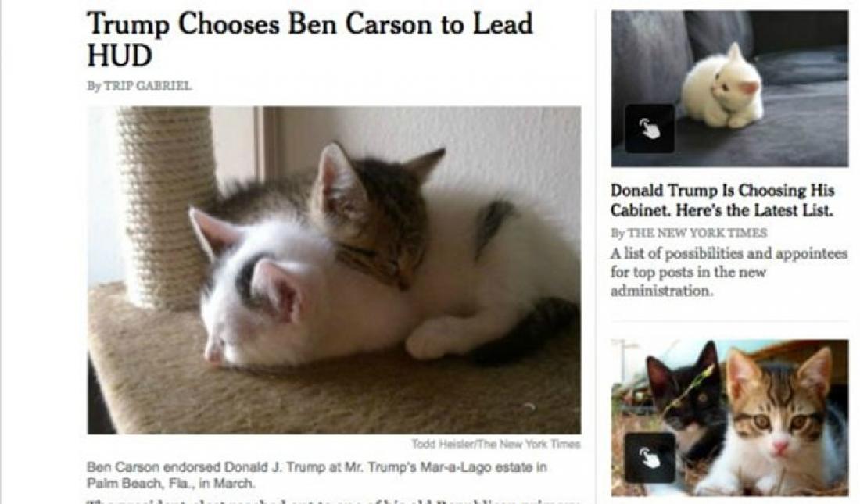
Task: Click the cut-off article text below caption
Action: tap(334, 501)
